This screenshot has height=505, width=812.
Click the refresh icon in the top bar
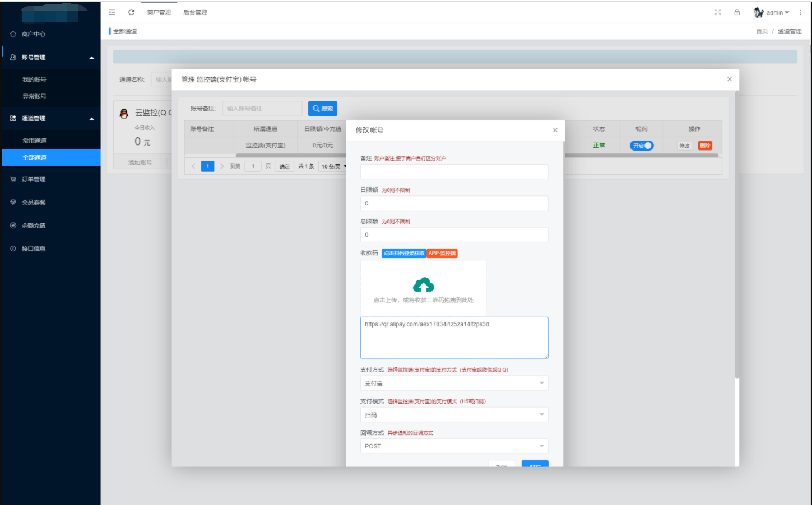coord(131,12)
